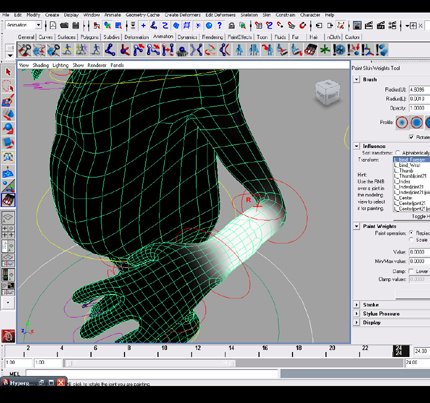Select the second brush profile

(416, 122)
